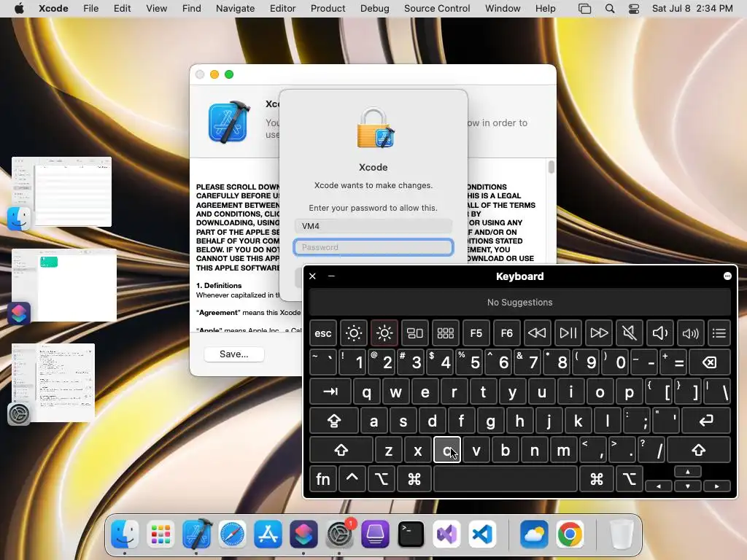Tap the delete backspace key
The height and width of the screenshot is (560, 747).
[709, 362]
